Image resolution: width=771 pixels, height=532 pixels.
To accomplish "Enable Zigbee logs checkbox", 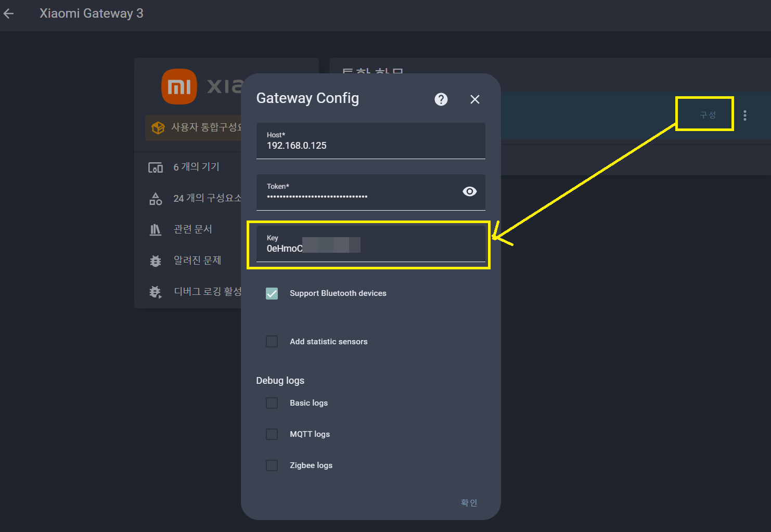I will (x=272, y=465).
